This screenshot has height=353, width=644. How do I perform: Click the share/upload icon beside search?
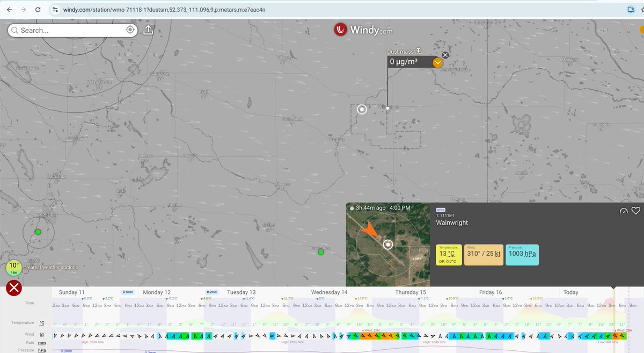(149, 30)
